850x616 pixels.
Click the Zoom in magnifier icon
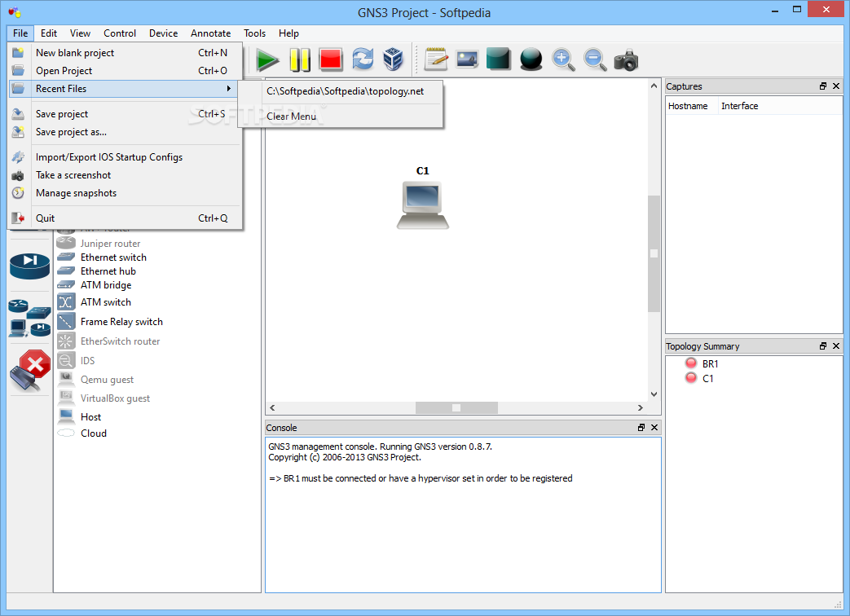562,59
